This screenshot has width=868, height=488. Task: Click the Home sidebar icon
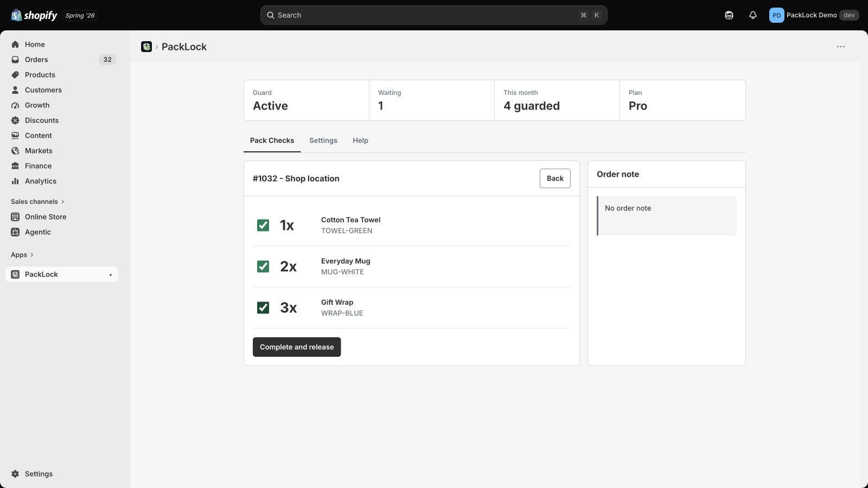pos(15,44)
